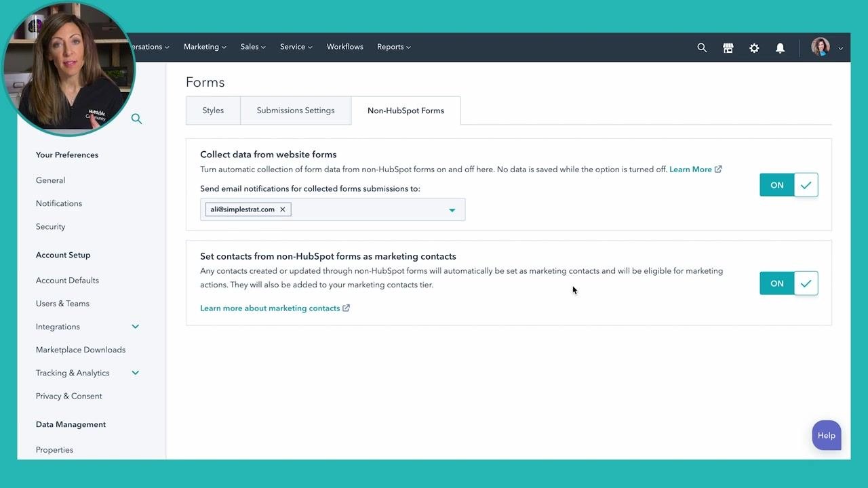Go to Privacy & Consent settings
The width and height of the screenshot is (868, 488).
tap(69, 396)
